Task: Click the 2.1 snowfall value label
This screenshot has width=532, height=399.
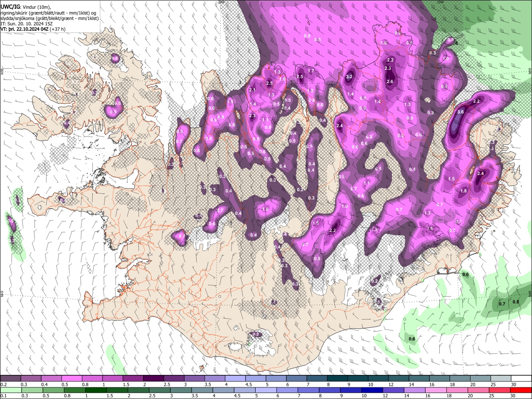Action: (252, 90)
